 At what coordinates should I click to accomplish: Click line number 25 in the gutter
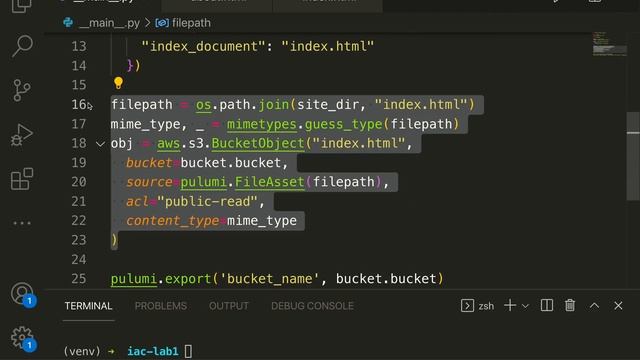pyautogui.click(x=79, y=279)
